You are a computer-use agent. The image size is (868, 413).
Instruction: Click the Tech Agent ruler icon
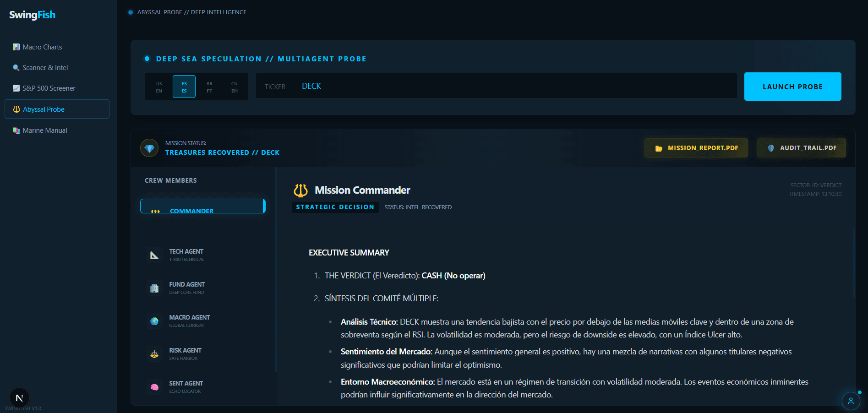[x=154, y=255]
